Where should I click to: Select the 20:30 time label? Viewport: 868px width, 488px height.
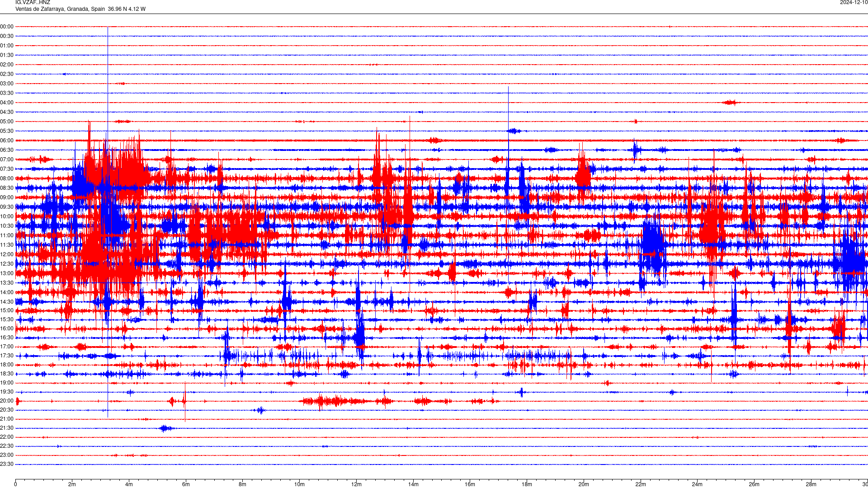tap(7, 410)
